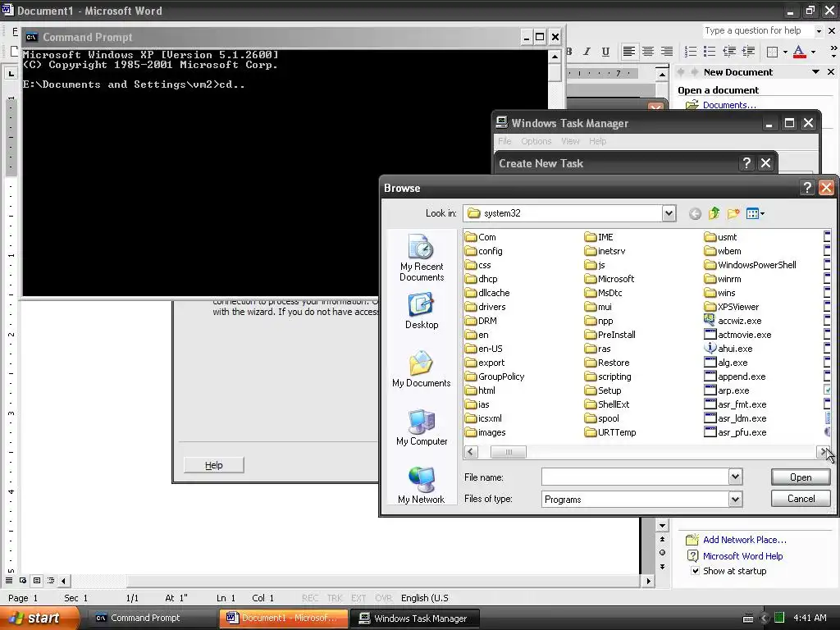This screenshot has width=840, height=630.
Task: Click Add Network Place link
Action: point(745,540)
